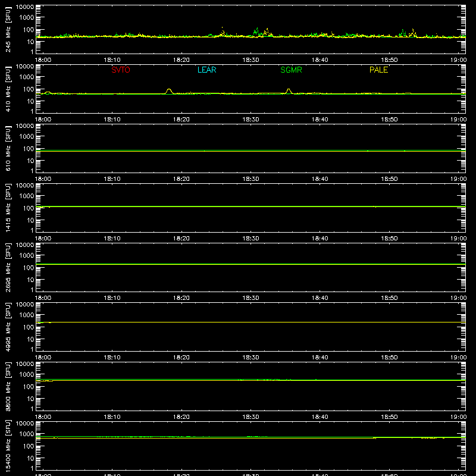
Task: Click the 245 MHz [SFU] axis title
Action: pyautogui.click(x=8, y=29)
